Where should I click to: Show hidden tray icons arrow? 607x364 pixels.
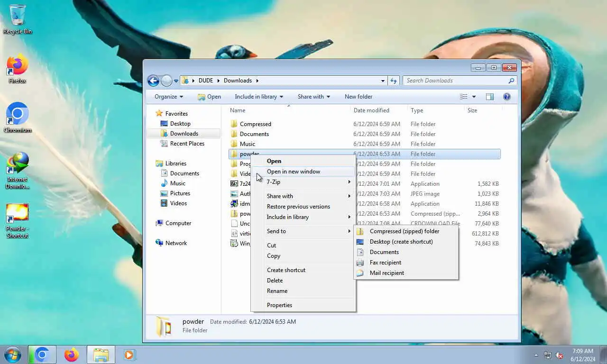pyautogui.click(x=536, y=355)
